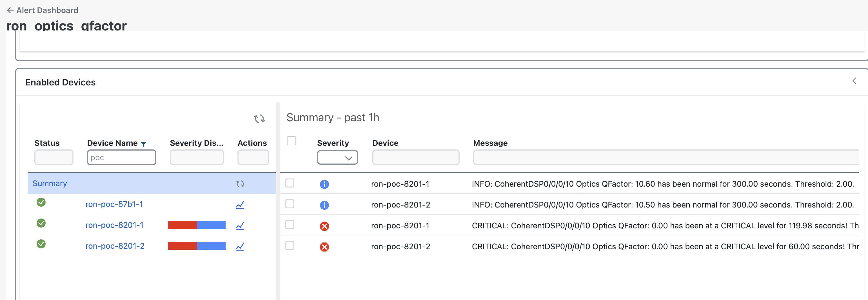Click the critical icon for ron-poc-8201-1 alert
868x300 pixels.
click(x=324, y=226)
